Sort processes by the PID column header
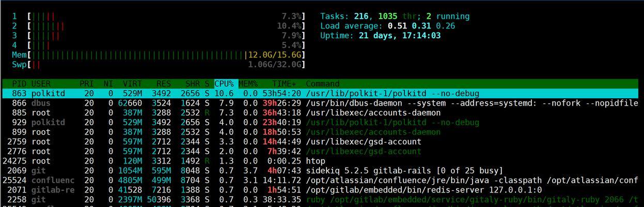644x207 pixels. (x=19, y=84)
